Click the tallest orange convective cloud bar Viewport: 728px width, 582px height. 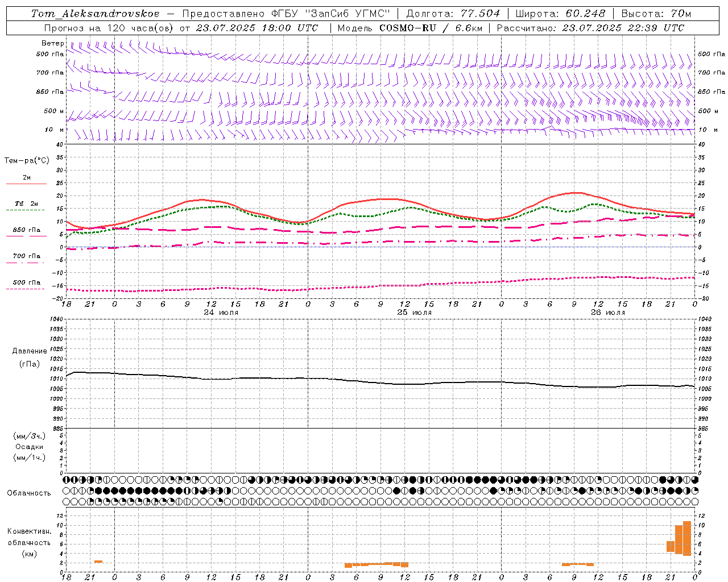click(x=687, y=538)
